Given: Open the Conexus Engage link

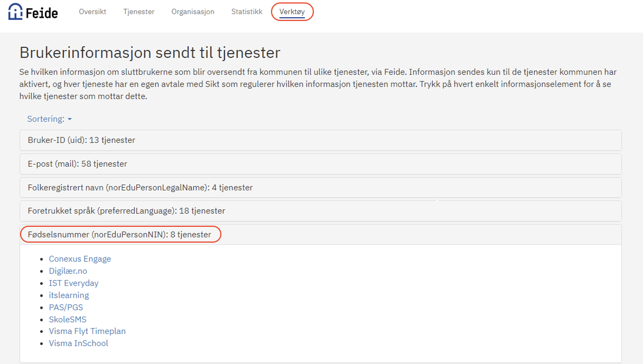Looking at the screenshot, I should (x=80, y=259).
